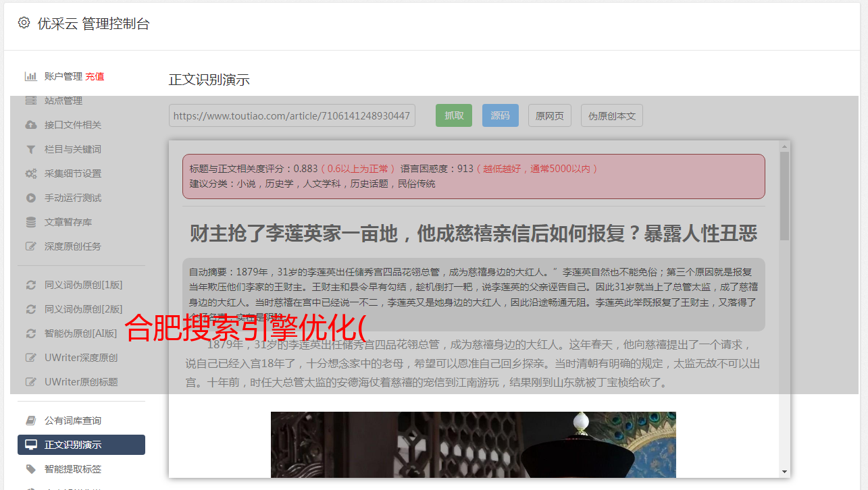Viewport: 868px width, 490px height.
Task: Click 标题与正文相关度评分 score text
Action: coord(253,169)
